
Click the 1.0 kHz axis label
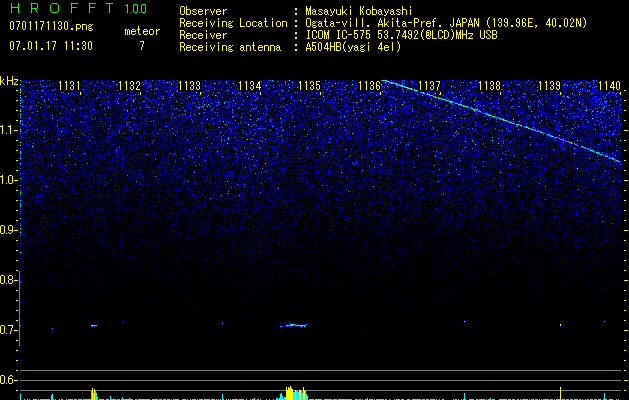point(8,180)
